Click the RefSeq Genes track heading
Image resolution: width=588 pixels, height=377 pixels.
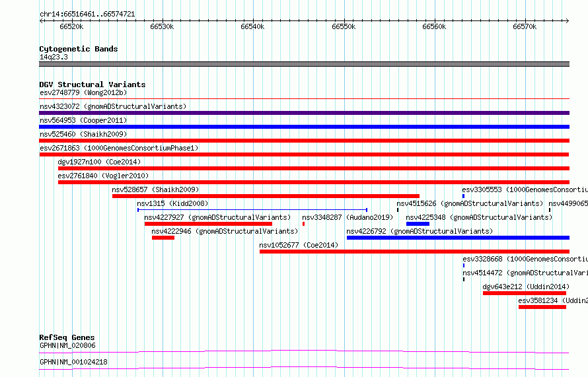67,337
